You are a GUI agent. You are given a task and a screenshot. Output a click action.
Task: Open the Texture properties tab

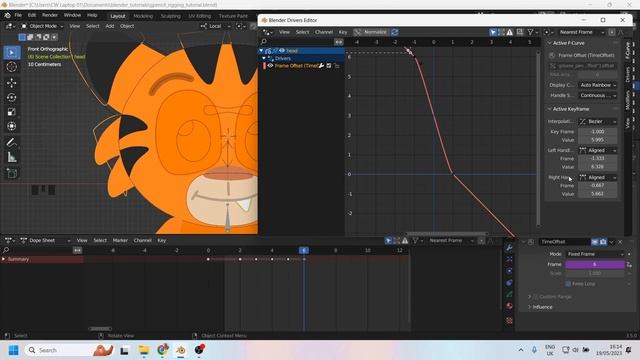[509, 321]
